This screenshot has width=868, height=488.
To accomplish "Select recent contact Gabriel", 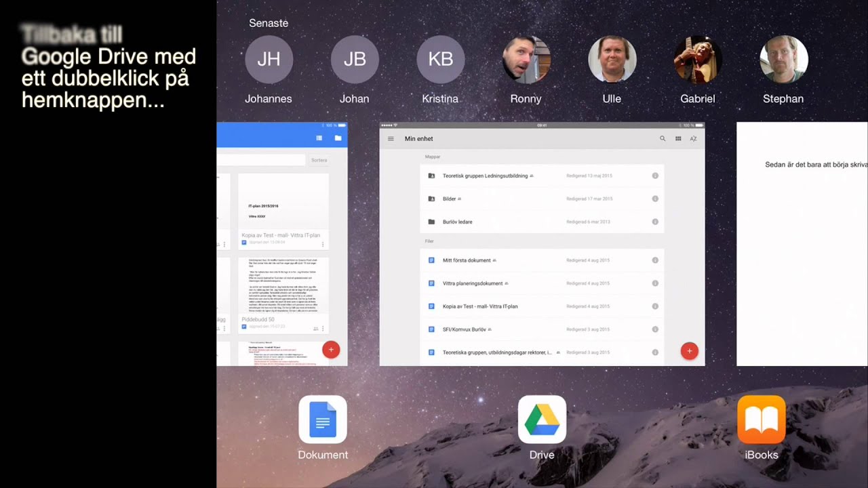I will [x=698, y=60].
